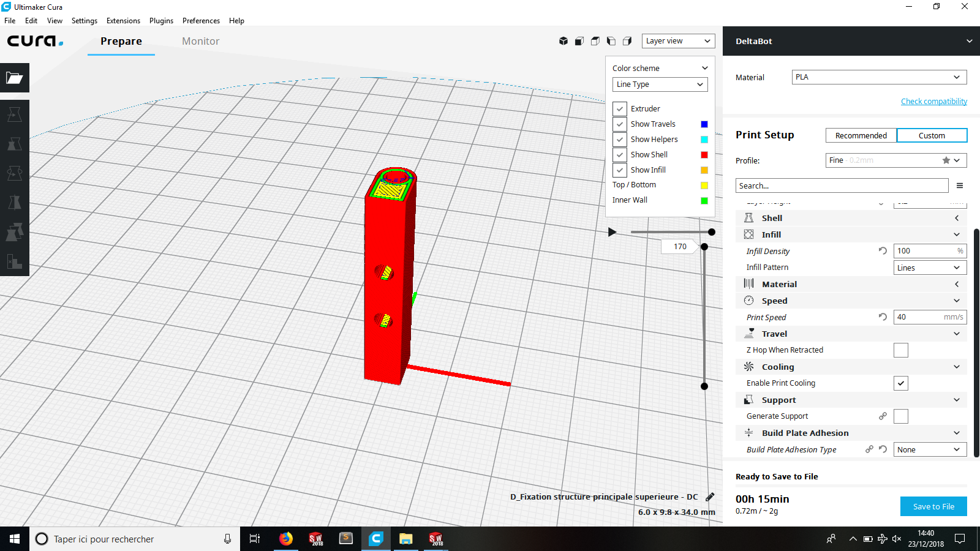Enable Z Hop When Retracted
The image size is (980, 551).
tap(901, 350)
